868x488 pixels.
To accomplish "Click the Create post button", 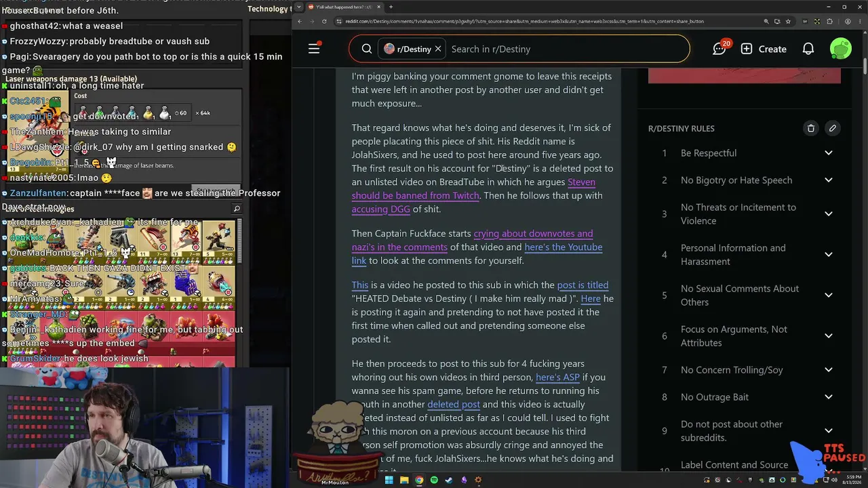I will click(764, 49).
